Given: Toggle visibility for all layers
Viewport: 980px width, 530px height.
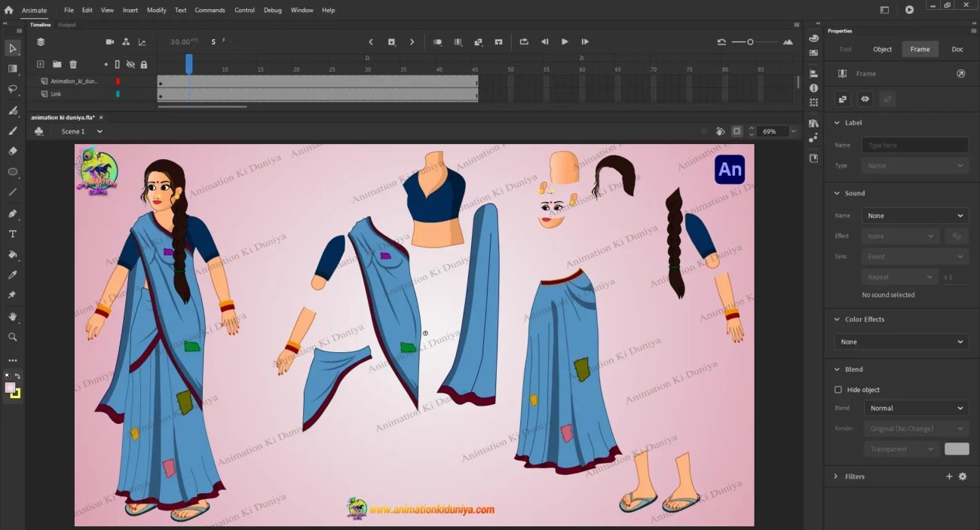Looking at the screenshot, I should pos(130,65).
